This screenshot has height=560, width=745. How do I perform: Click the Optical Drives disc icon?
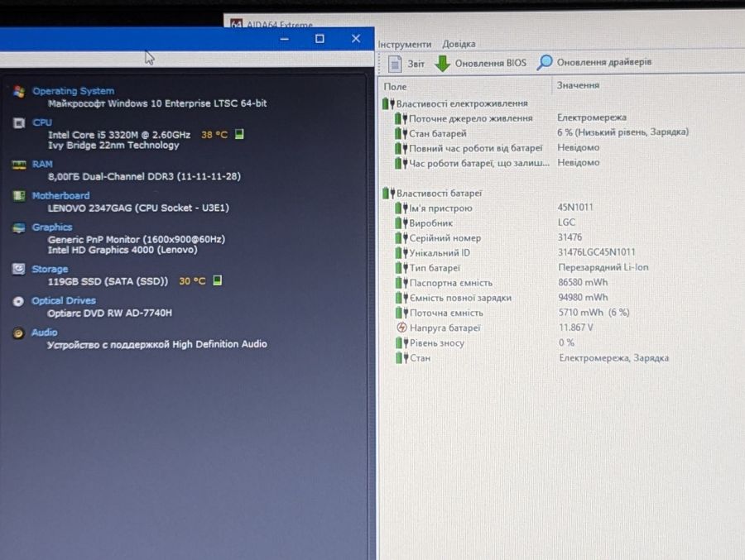[18, 301]
